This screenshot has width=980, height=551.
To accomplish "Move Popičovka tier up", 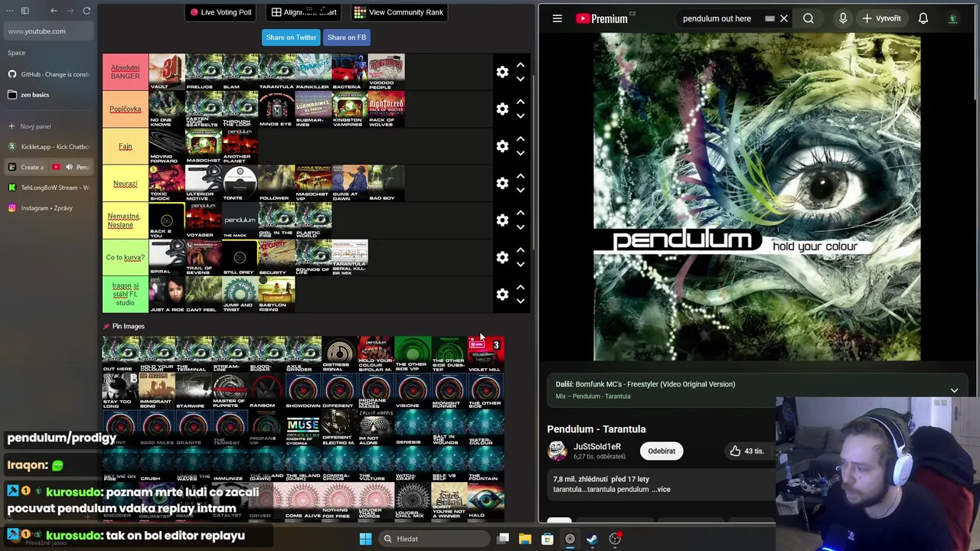I will coord(521,101).
